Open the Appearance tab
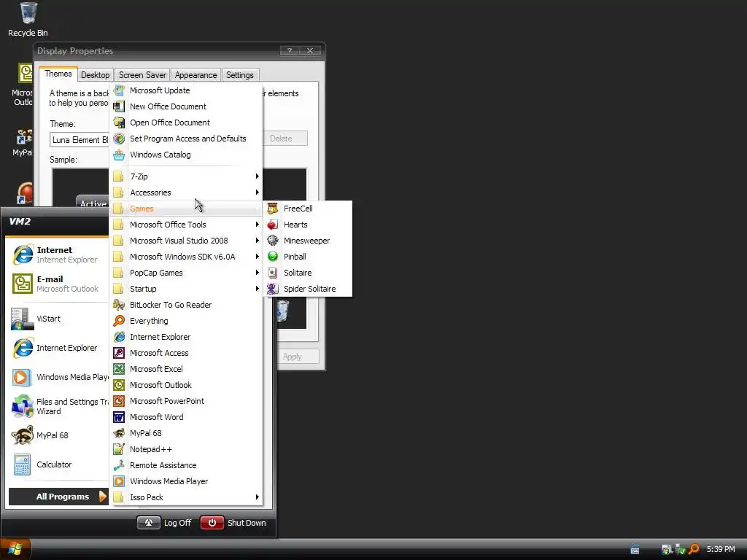This screenshot has height=560, width=747. coord(196,75)
